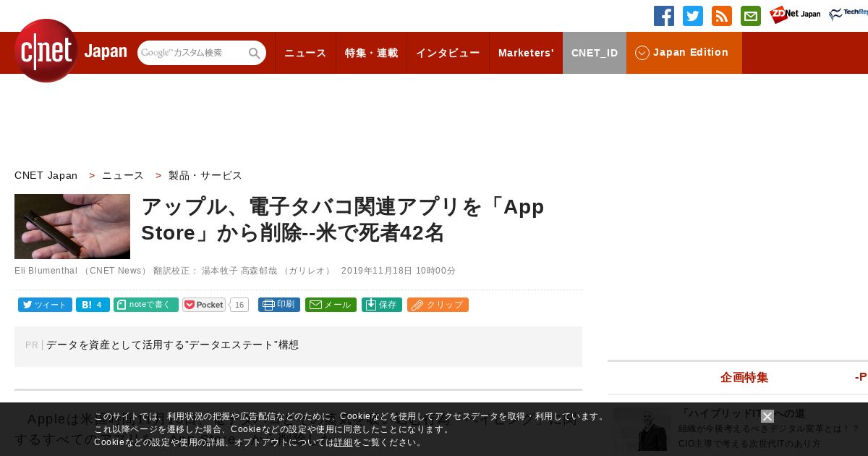868x456 pixels.
Task: Click the article headline title
Action: click(343, 219)
